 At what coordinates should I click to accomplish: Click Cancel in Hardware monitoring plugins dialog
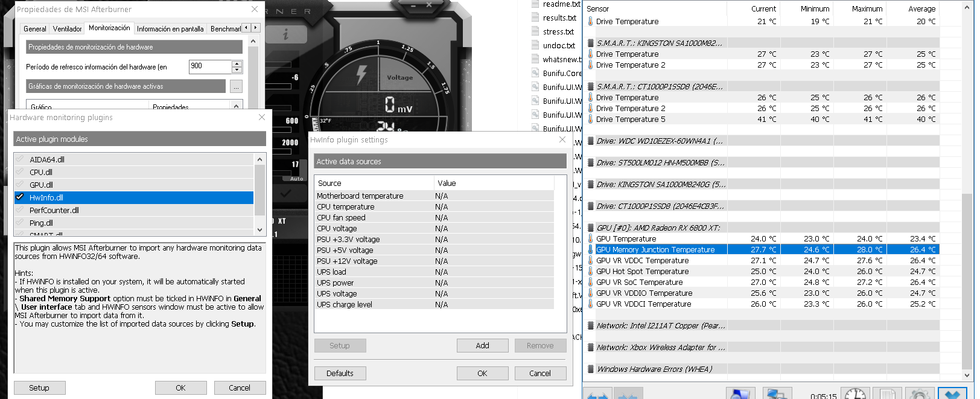click(240, 388)
